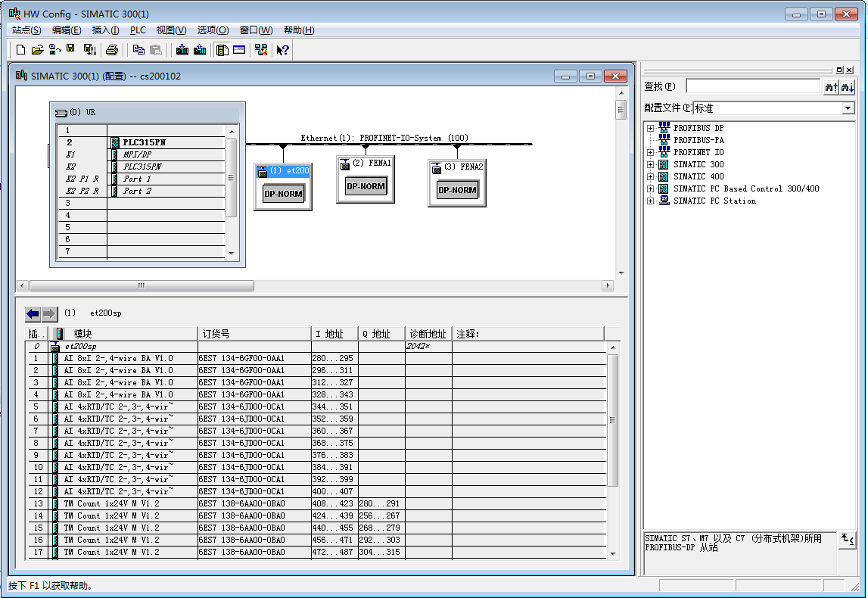
Task: Select the PLC315PN row in slot 2
Action: coord(142,142)
